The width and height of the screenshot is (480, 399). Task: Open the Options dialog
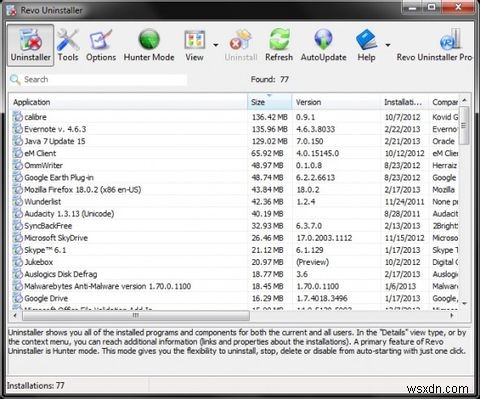pos(101,45)
